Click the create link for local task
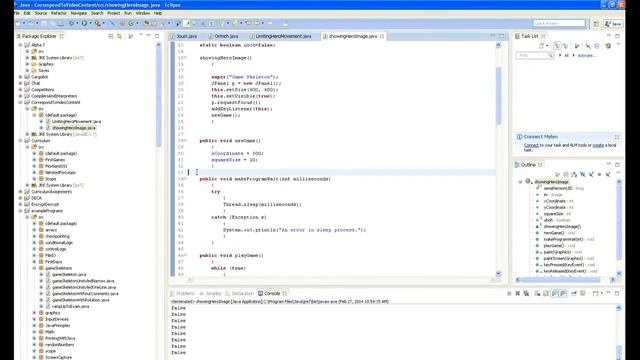 pos(598,145)
